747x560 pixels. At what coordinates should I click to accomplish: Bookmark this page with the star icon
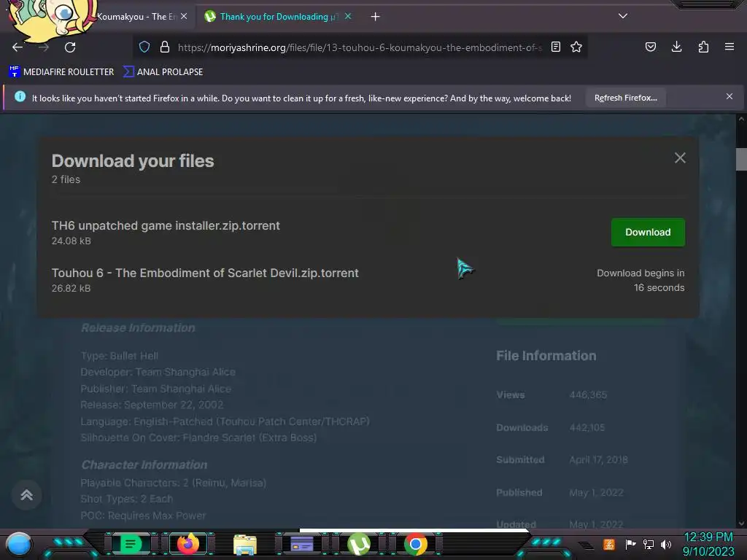pyautogui.click(x=576, y=47)
